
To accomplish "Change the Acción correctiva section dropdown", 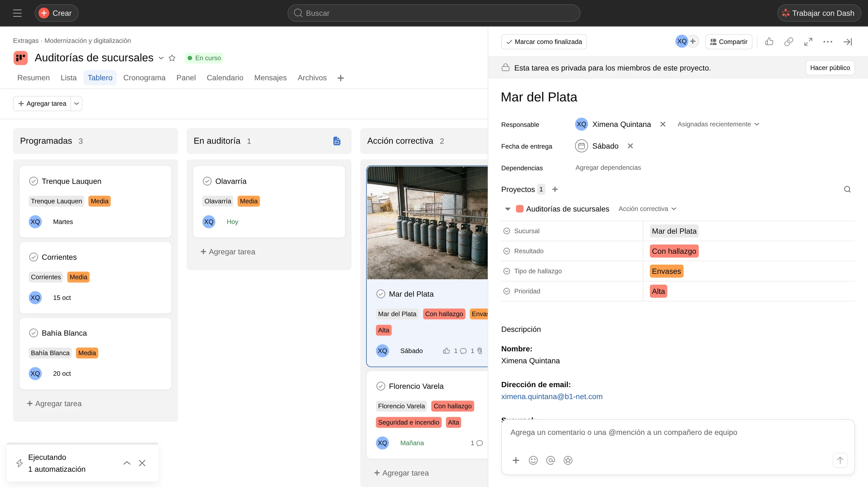I will pyautogui.click(x=647, y=209).
